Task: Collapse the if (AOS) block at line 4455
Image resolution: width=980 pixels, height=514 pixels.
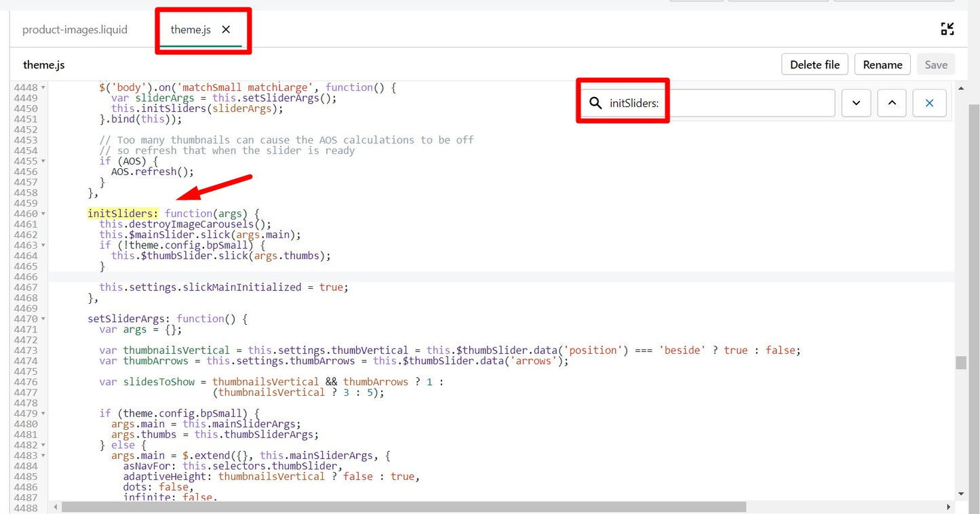Action: tap(43, 161)
